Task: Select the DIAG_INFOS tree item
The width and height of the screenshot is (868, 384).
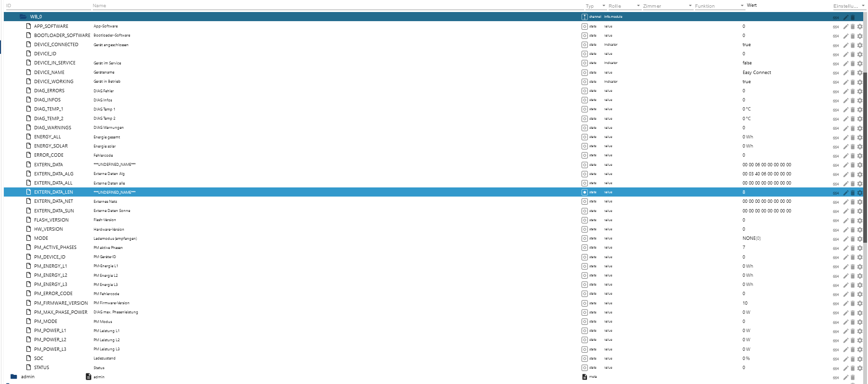Action: tap(47, 100)
